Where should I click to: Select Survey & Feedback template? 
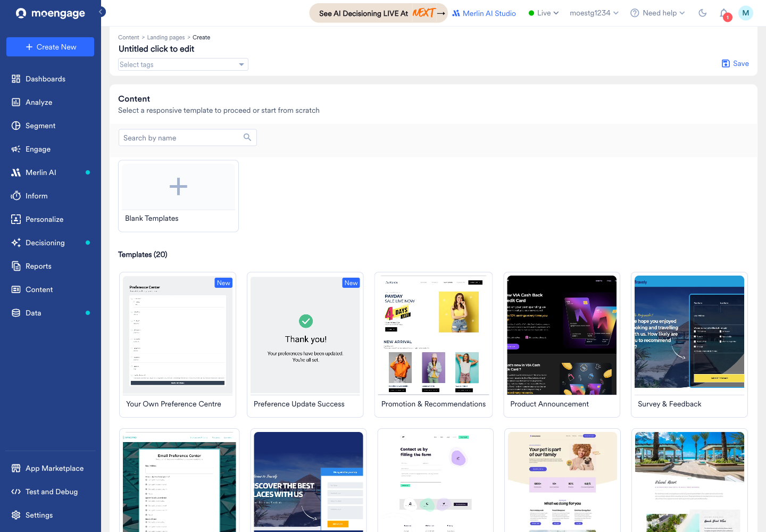pyautogui.click(x=689, y=345)
